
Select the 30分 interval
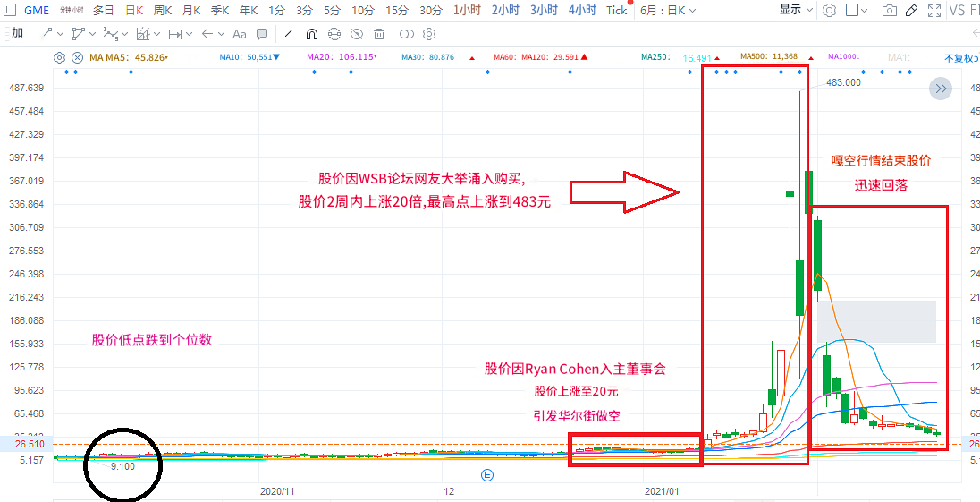click(x=431, y=10)
